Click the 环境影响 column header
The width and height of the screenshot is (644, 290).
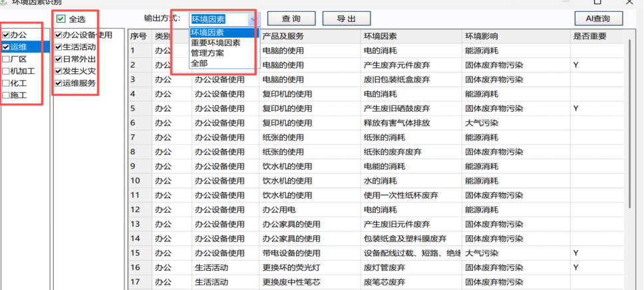[516, 36]
